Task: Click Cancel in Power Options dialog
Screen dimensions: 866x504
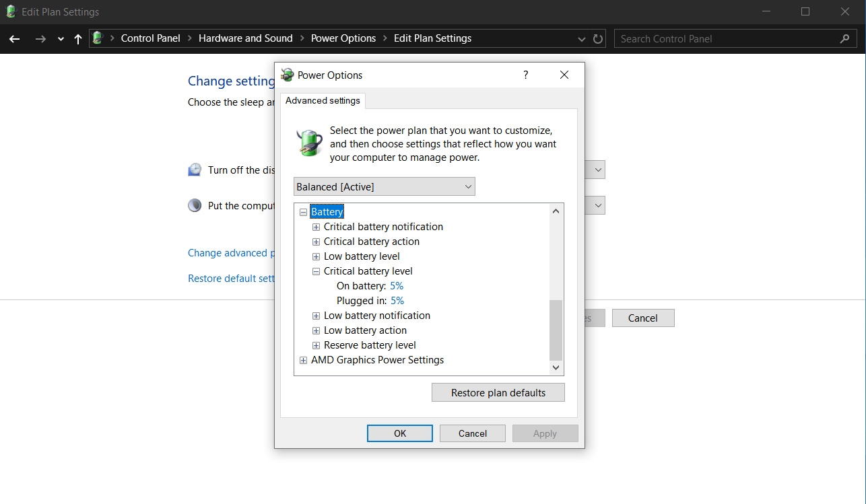Action: click(473, 433)
